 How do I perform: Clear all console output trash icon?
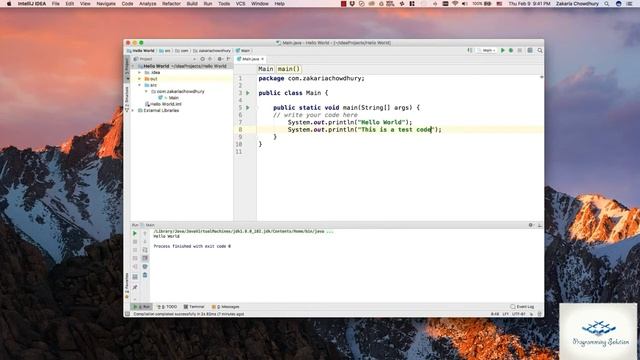click(145, 275)
